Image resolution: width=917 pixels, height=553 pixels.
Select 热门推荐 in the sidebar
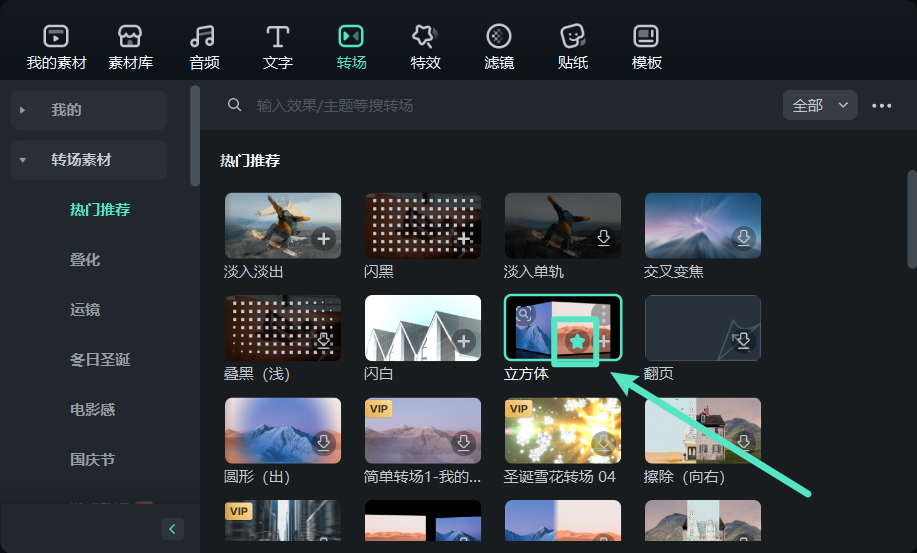coord(100,209)
